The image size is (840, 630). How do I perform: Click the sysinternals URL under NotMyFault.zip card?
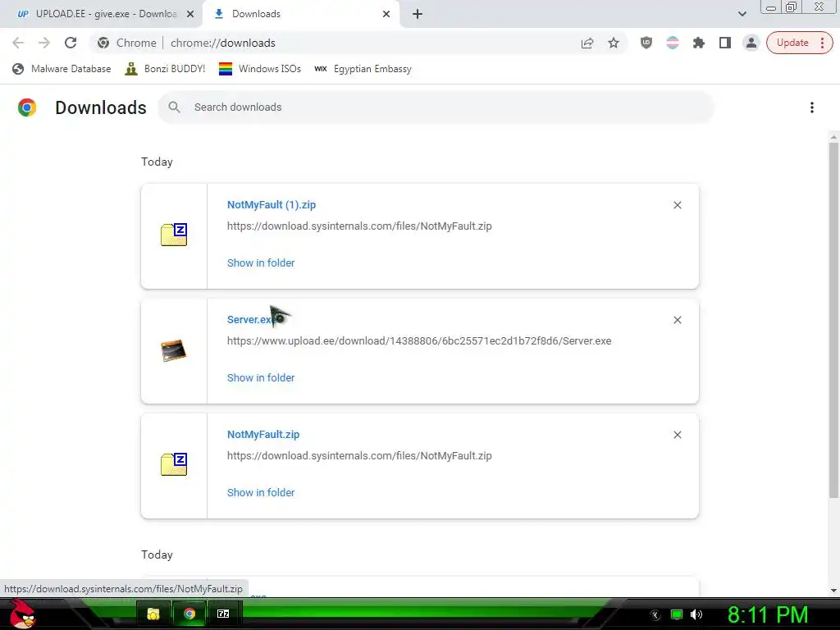click(359, 456)
